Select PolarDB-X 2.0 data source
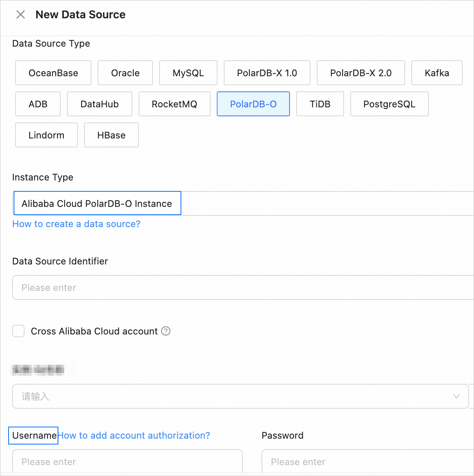The height and width of the screenshot is (476, 474). (x=361, y=73)
